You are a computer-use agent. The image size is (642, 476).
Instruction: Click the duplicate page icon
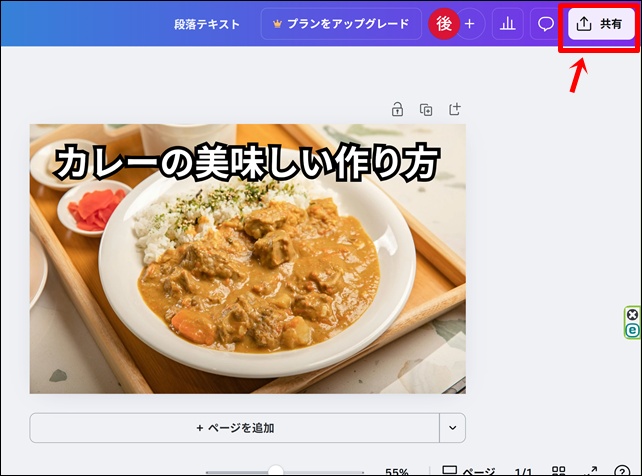point(426,109)
